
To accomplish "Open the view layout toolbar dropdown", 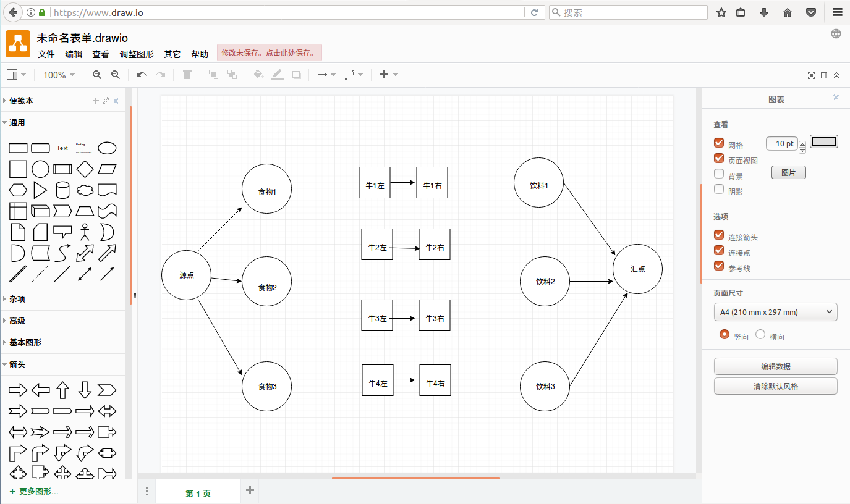I will [16, 75].
